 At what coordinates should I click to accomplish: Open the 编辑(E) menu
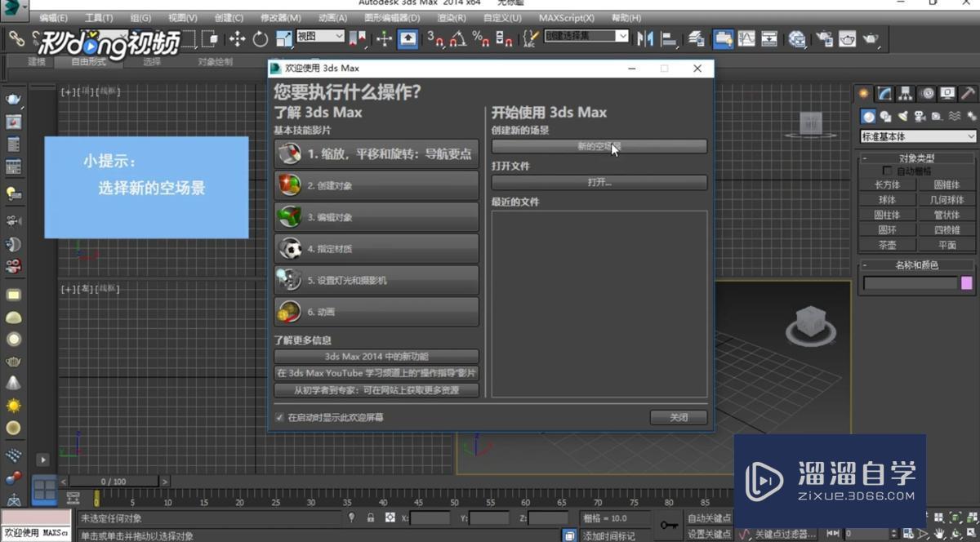(54, 18)
